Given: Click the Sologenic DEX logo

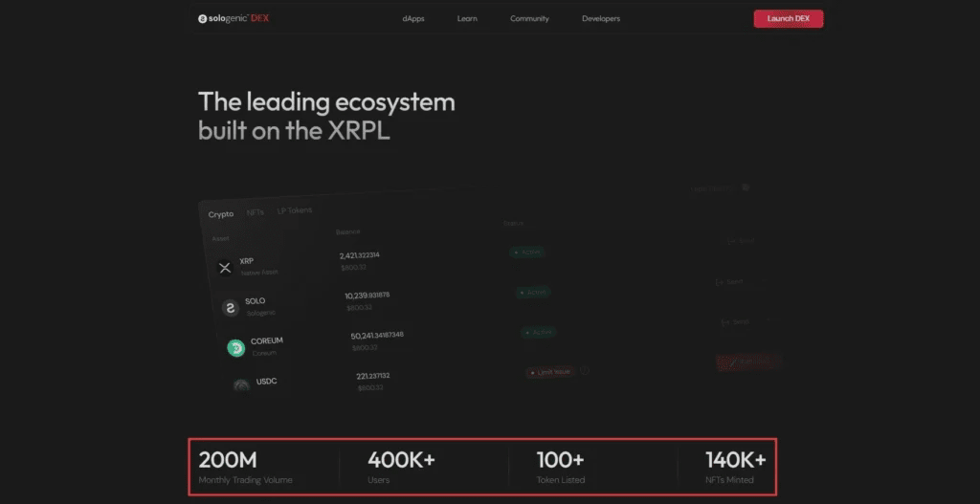Looking at the screenshot, I should tap(234, 19).
